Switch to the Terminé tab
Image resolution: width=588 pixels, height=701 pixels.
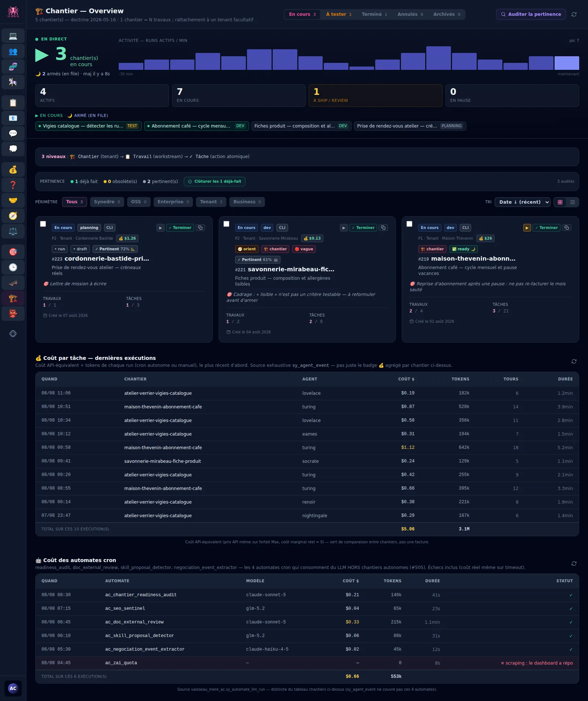coord(374,14)
